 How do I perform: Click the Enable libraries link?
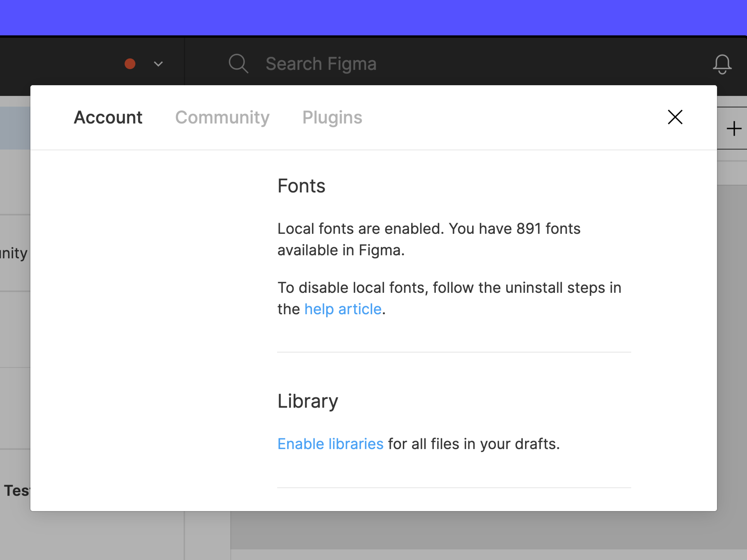point(330,444)
